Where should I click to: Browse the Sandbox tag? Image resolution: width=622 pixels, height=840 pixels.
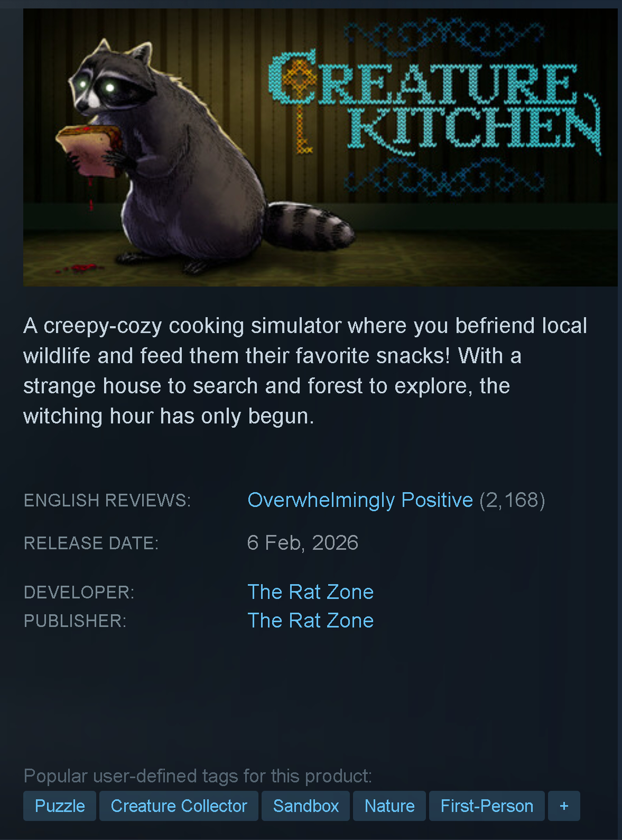pos(305,806)
